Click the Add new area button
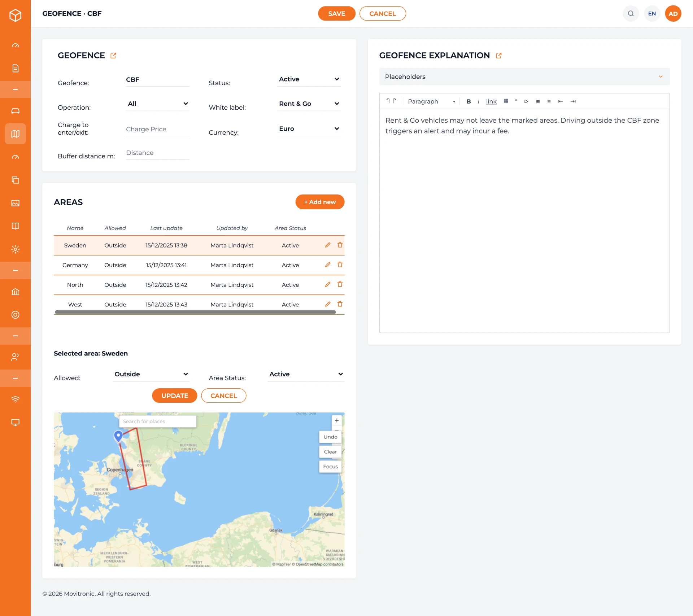Viewport: 693px width, 616px height. click(320, 202)
